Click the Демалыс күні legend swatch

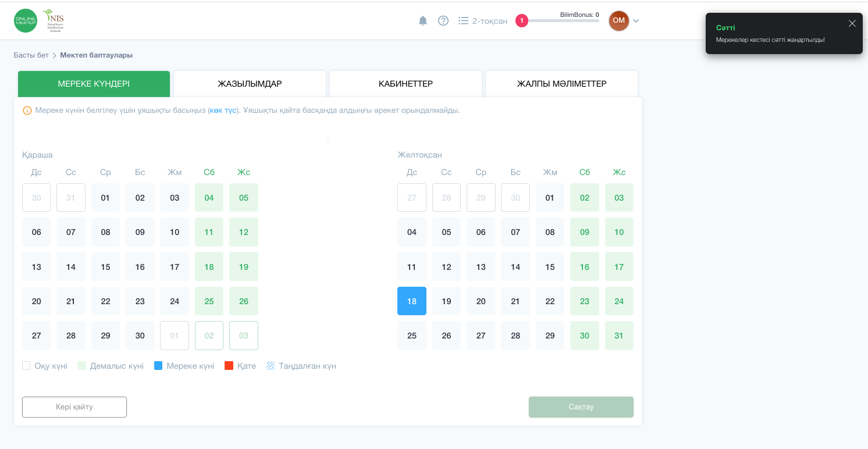81,366
